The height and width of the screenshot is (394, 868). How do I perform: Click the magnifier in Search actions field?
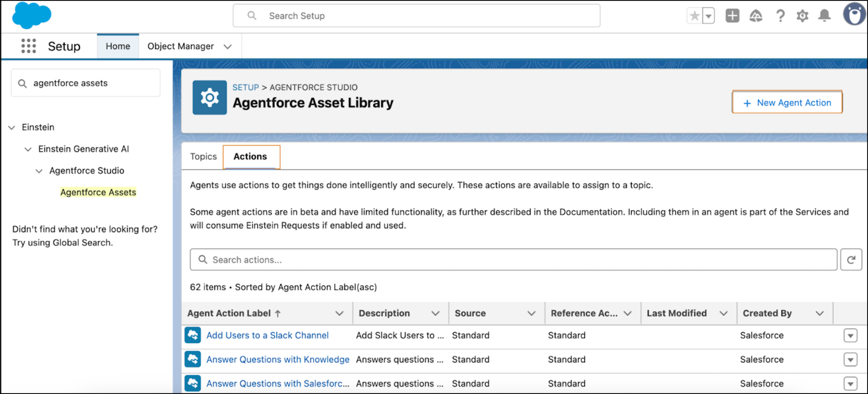203,260
